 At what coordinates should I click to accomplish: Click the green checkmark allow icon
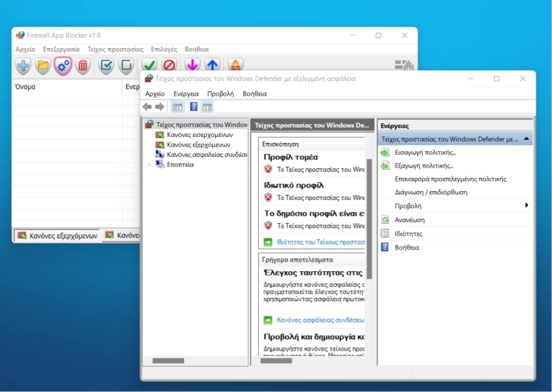(149, 64)
